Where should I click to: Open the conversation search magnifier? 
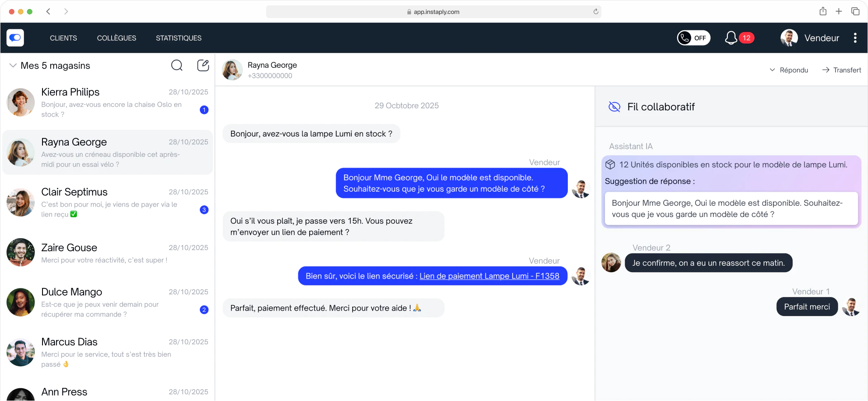pos(177,66)
